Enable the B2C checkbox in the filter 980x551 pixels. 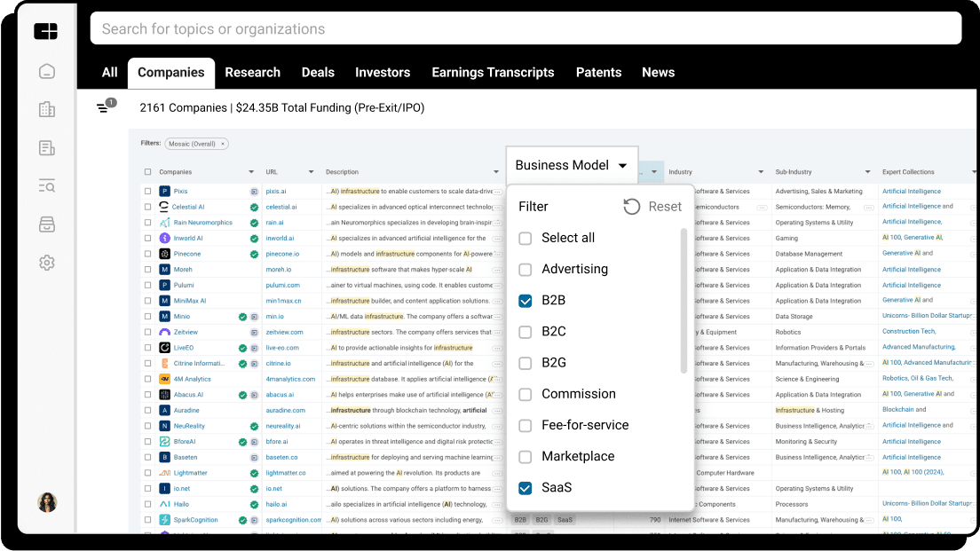[x=525, y=331]
